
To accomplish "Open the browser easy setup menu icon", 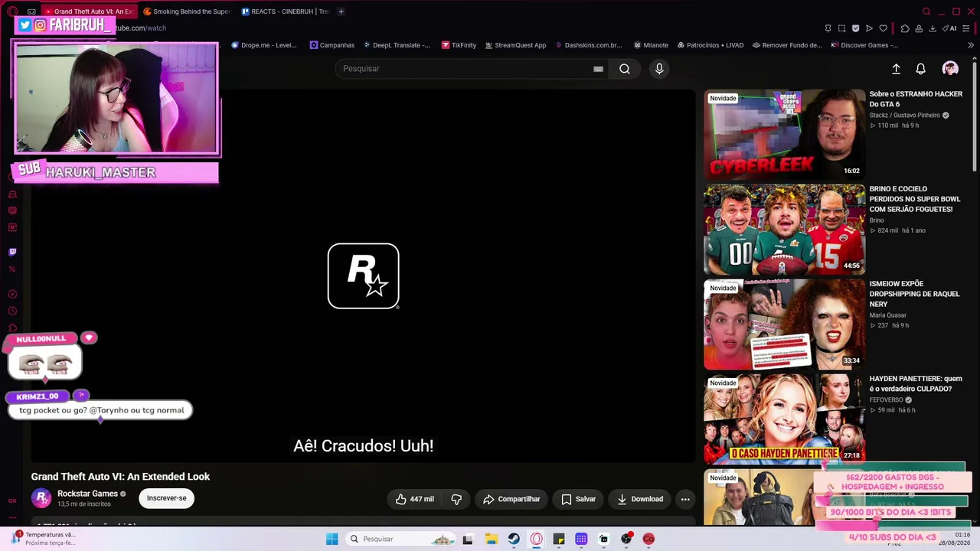I will coord(967,28).
